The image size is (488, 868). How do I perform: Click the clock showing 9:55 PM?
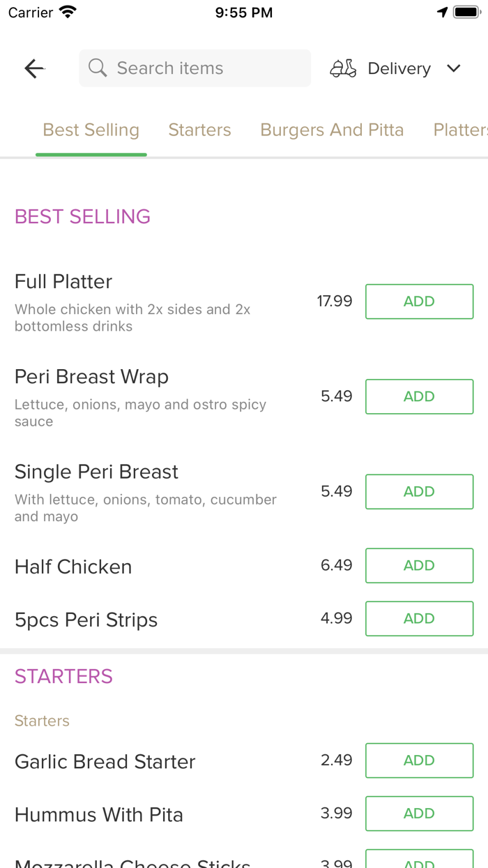coord(243,12)
